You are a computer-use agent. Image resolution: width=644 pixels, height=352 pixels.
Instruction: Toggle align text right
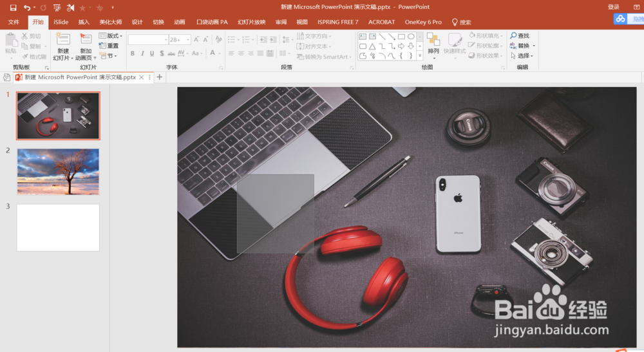tap(251, 53)
